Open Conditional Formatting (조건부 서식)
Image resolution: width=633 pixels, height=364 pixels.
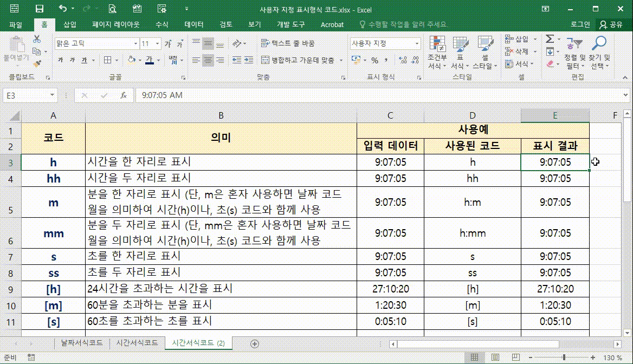[437, 51]
